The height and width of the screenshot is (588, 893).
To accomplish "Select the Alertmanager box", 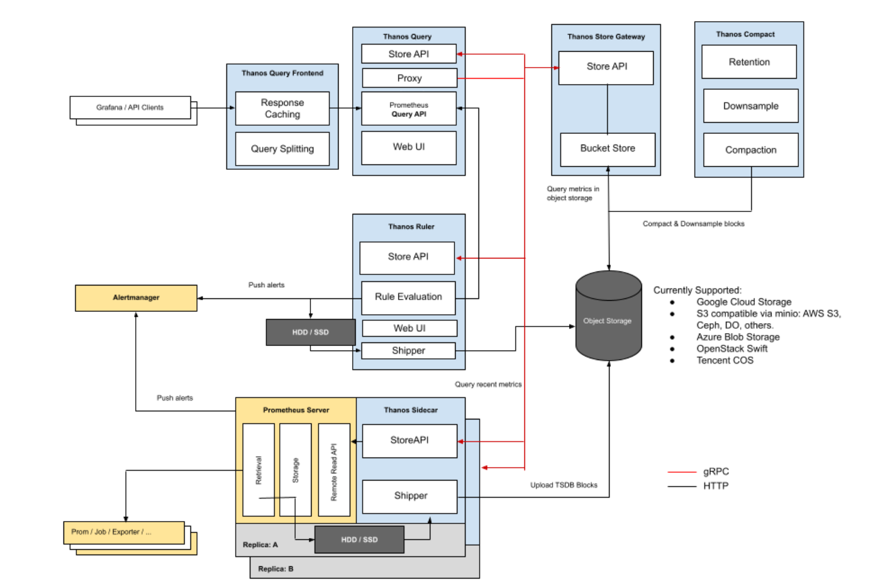I will pos(136,298).
